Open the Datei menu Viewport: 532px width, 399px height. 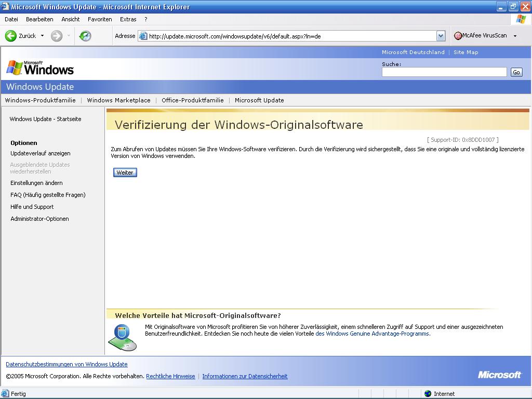(x=11, y=19)
